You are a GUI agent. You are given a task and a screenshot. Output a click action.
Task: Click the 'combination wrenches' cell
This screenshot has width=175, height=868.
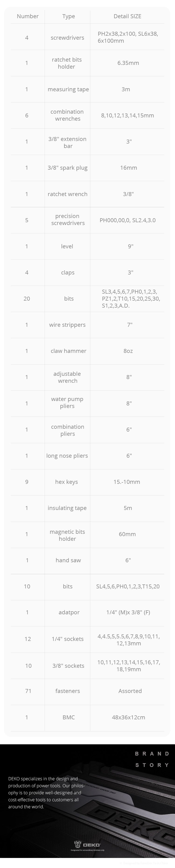[67, 115]
